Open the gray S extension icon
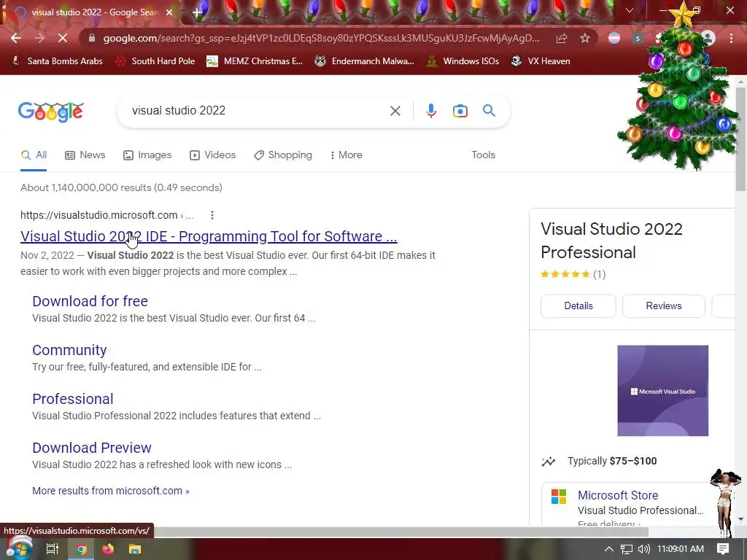The height and width of the screenshot is (560, 747). point(638,38)
